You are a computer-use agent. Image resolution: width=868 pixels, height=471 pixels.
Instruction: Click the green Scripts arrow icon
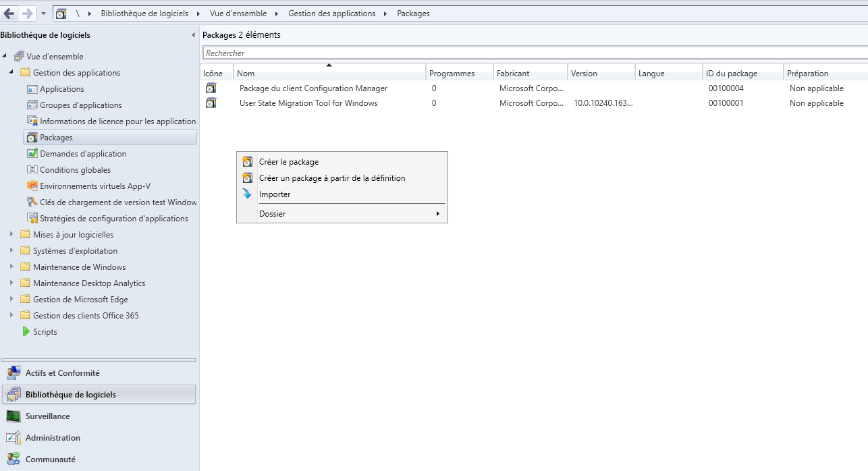click(26, 332)
